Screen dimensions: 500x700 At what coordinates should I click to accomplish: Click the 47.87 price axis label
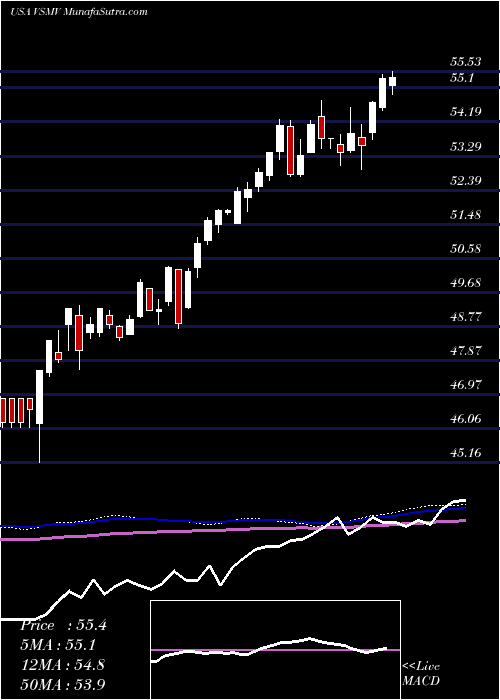point(466,350)
